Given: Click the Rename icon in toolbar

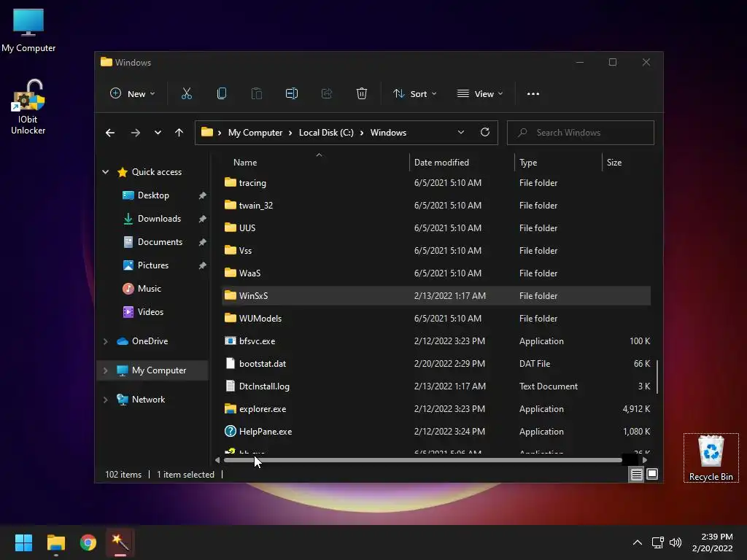Looking at the screenshot, I should tap(292, 94).
